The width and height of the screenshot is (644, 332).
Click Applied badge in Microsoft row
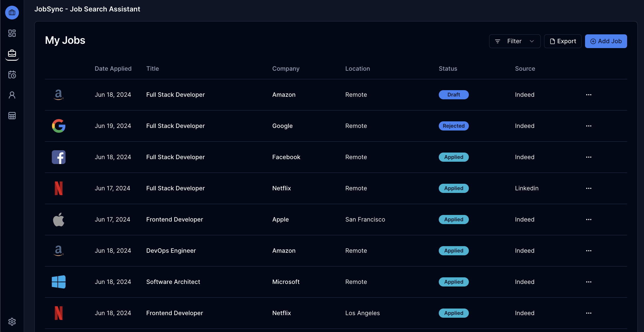(454, 282)
